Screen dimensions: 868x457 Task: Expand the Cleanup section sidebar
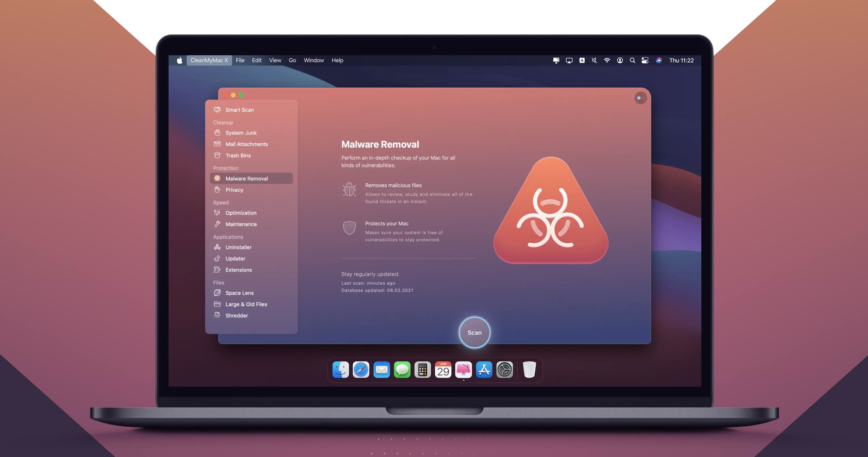click(223, 122)
